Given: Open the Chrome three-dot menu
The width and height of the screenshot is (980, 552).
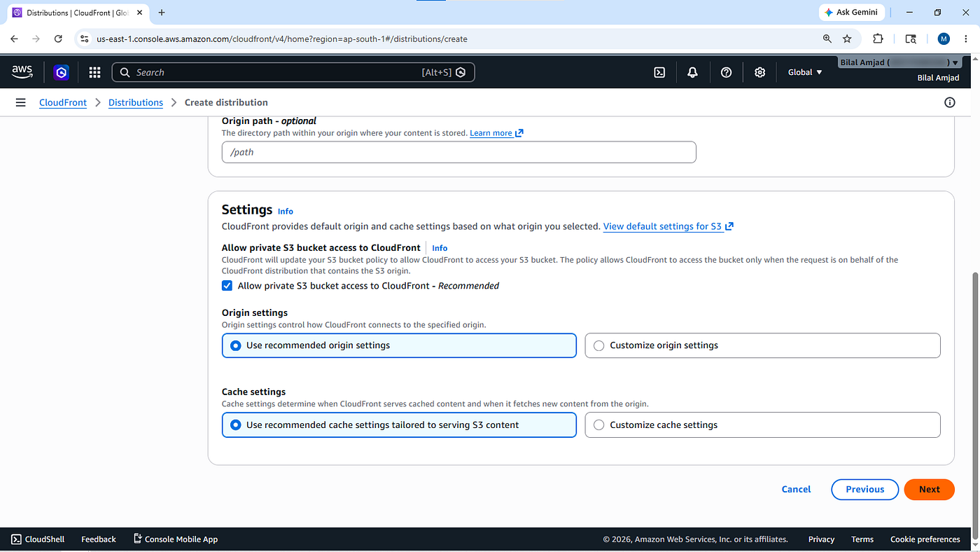Looking at the screenshot, I should (x=967, y=39).
